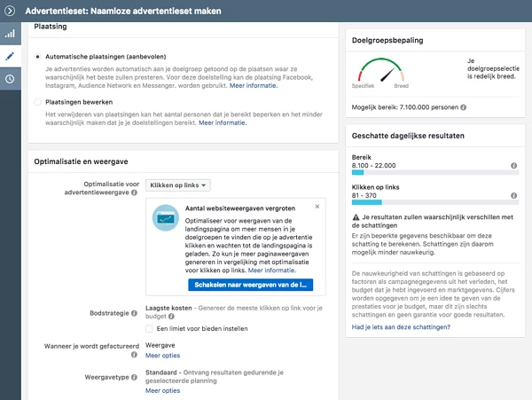
Task: Click the warning triangle icon in estimates
Action: 356,217
